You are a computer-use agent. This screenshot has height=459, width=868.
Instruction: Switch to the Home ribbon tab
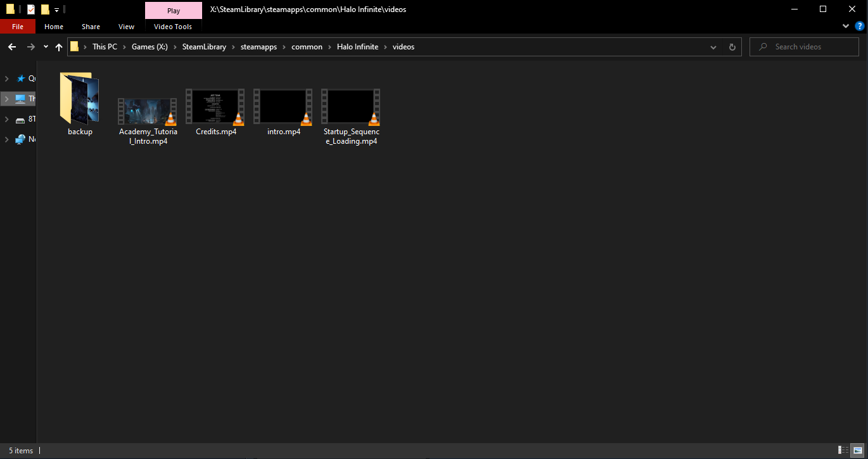coord(54,27)
